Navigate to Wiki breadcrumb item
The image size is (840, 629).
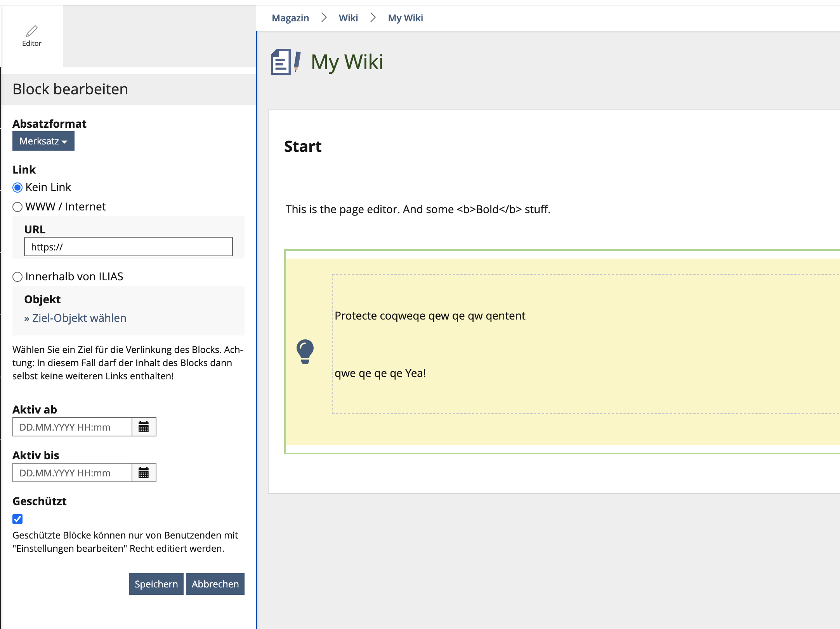[x=348, y=18]
